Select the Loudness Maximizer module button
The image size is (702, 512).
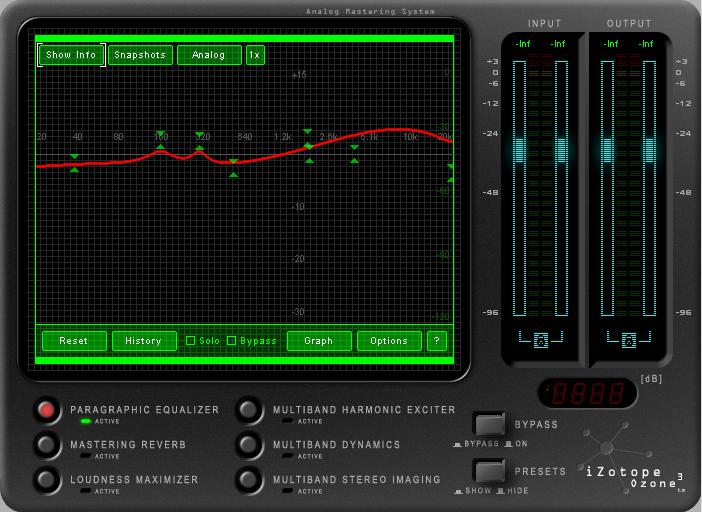(47, 479)
